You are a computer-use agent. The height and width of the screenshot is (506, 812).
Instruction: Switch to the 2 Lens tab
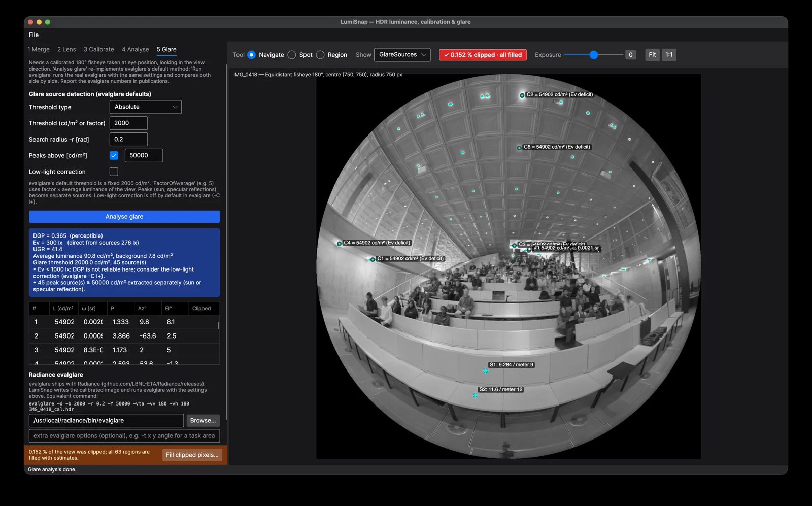point(66,49)
